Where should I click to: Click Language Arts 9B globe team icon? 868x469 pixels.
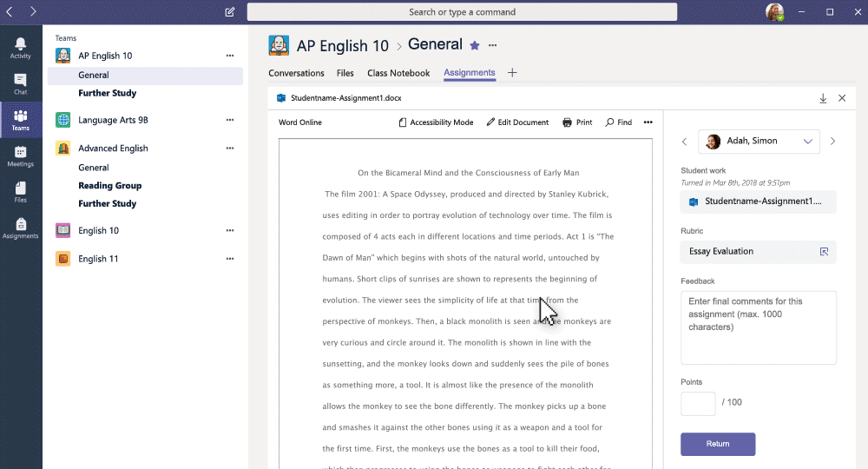(63, 120)
